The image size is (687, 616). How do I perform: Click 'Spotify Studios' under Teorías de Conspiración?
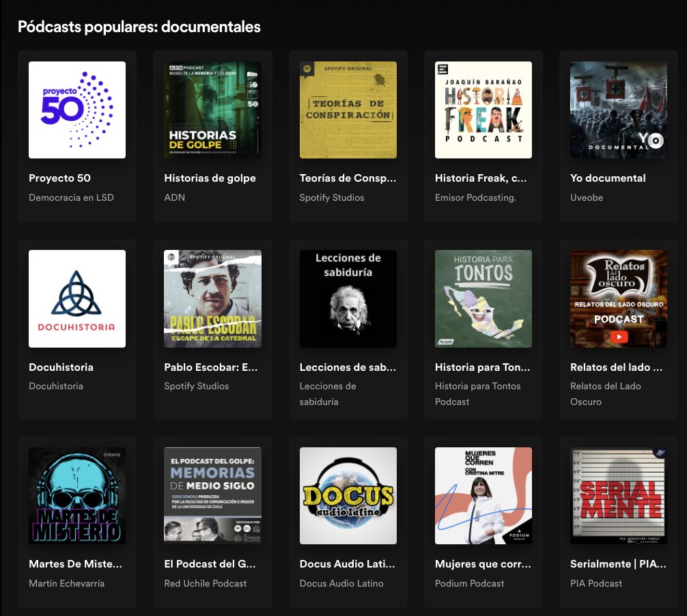point(332,197)
